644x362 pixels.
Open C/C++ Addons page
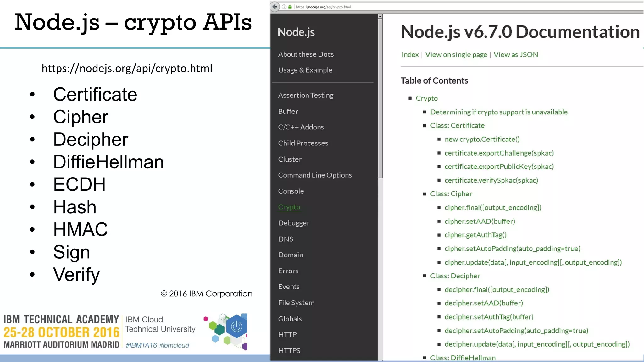(301, 127)
